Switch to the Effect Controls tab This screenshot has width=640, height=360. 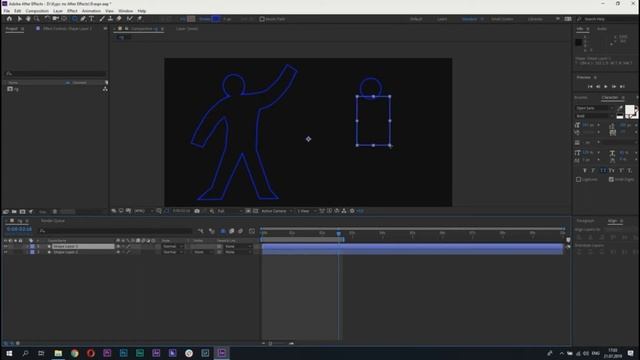[x=67, y=29]
